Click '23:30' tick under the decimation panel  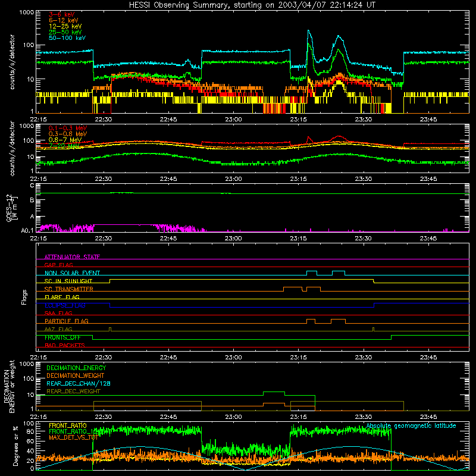(x=364, y=417)
